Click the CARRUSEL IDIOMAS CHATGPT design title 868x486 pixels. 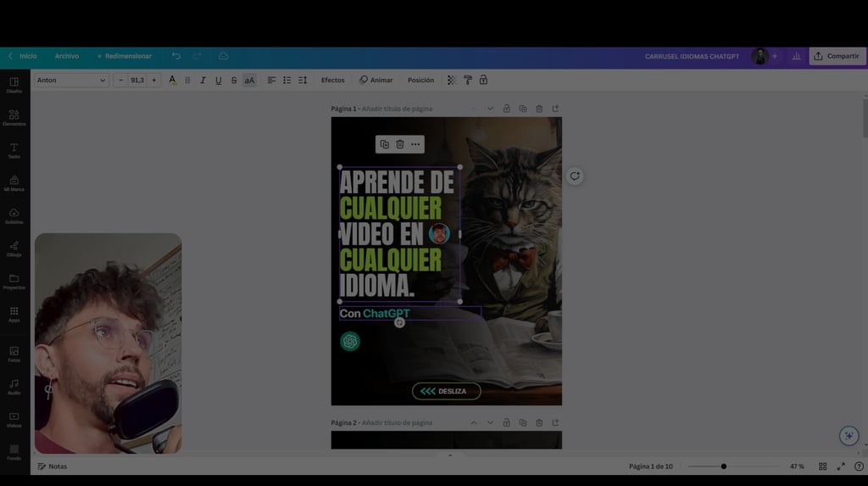click(x=692, y=57)
